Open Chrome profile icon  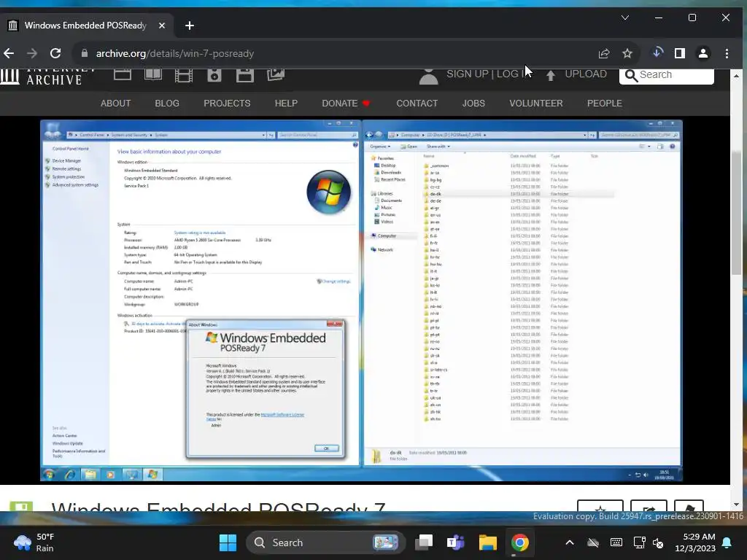coord(703,53)
